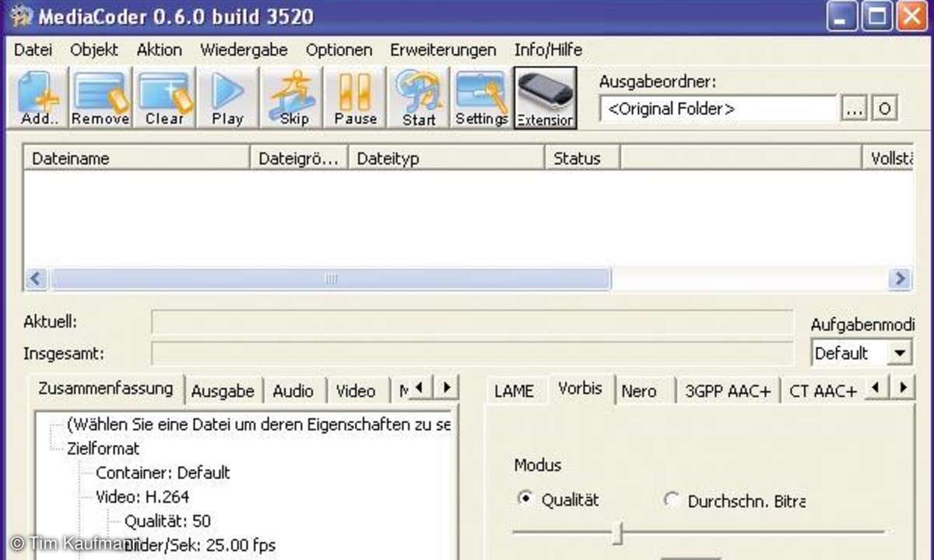Select the Wählen Sie eine Datei tree item
The height and width of the screenshot is (560, 934).
[x=258, y=425]
